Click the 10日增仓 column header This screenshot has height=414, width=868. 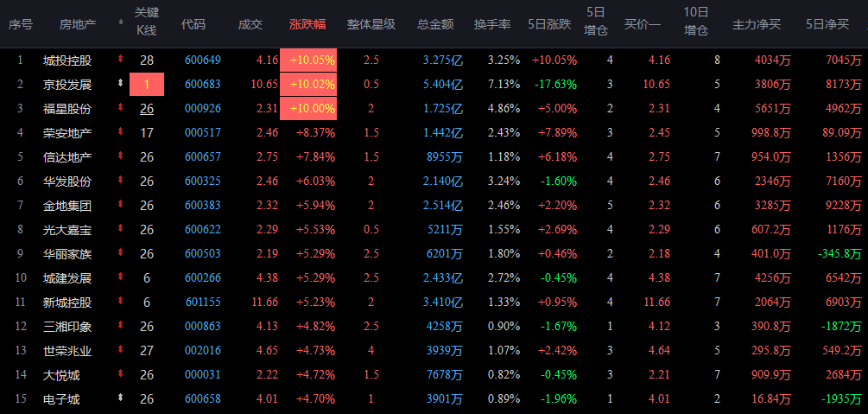click(x=696, y=21)
